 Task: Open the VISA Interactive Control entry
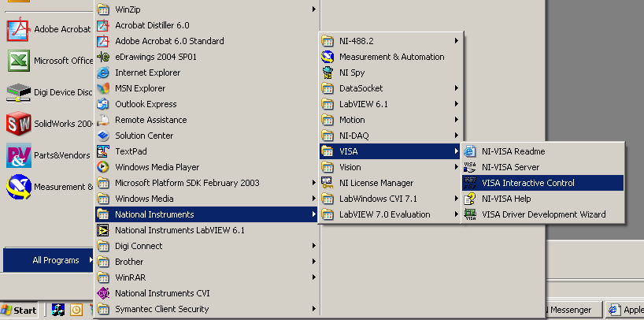coord(542,183)
